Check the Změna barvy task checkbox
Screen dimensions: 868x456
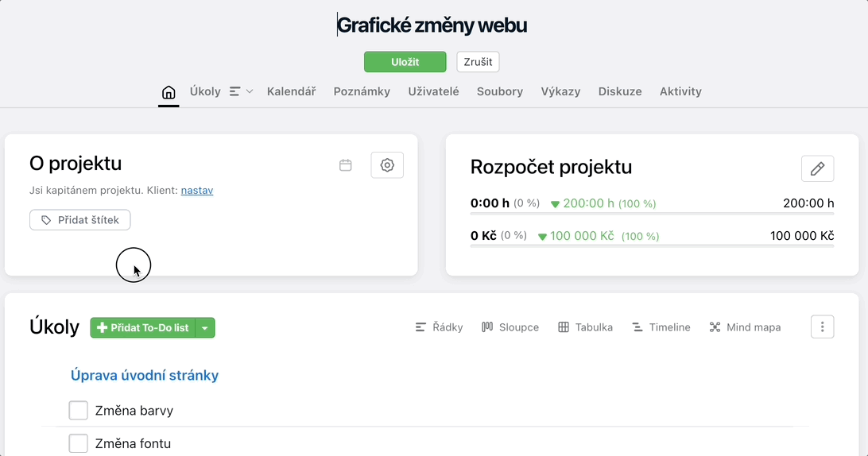78,411
